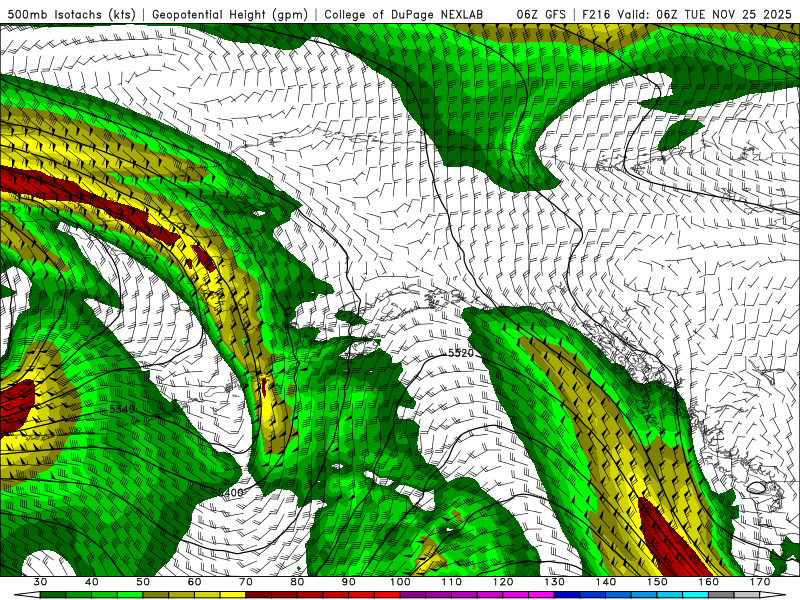Click the 'F216' forecast hour label

(x=596, y=14)
